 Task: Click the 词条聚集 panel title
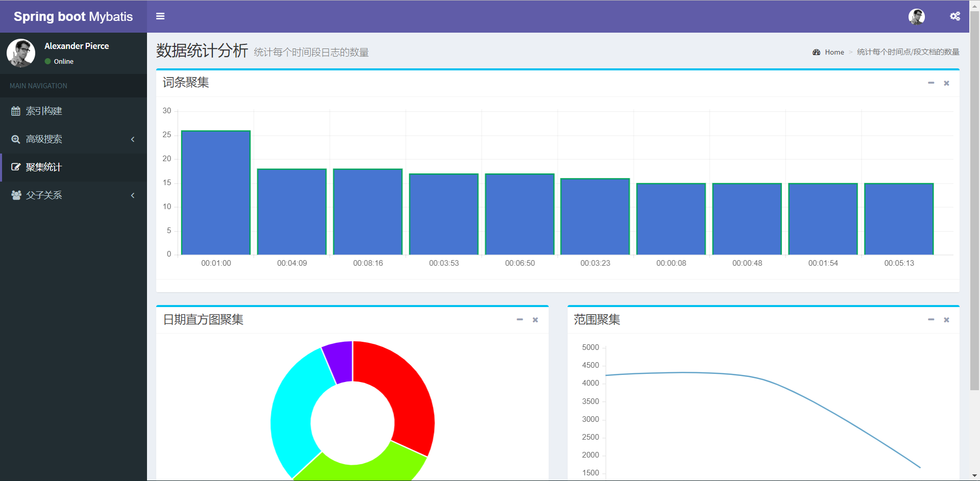186,83
